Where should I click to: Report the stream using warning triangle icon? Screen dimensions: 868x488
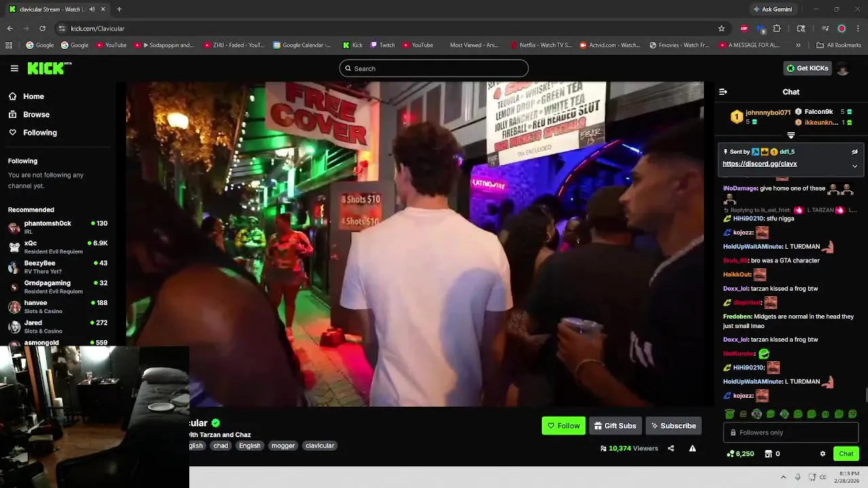coord(692,448)
